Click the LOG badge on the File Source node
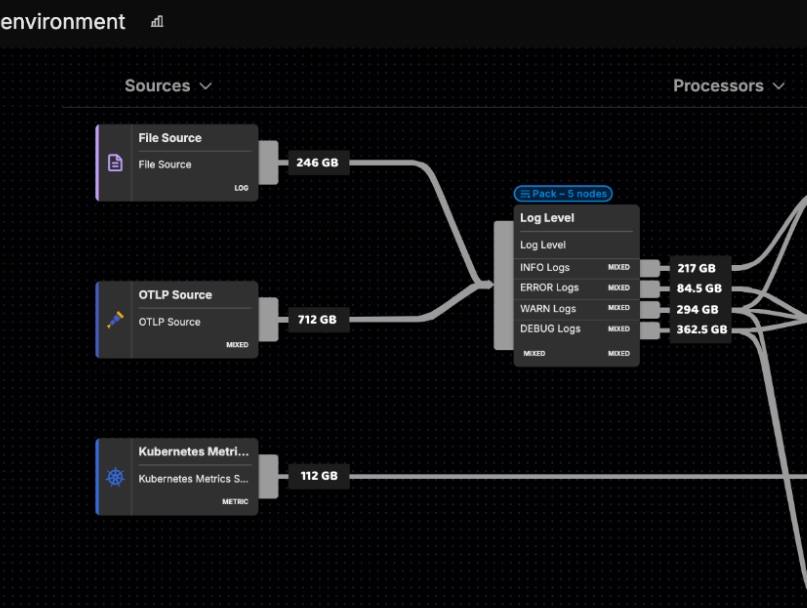The height and width of the screenshot is (608, 807). [239, 186]
